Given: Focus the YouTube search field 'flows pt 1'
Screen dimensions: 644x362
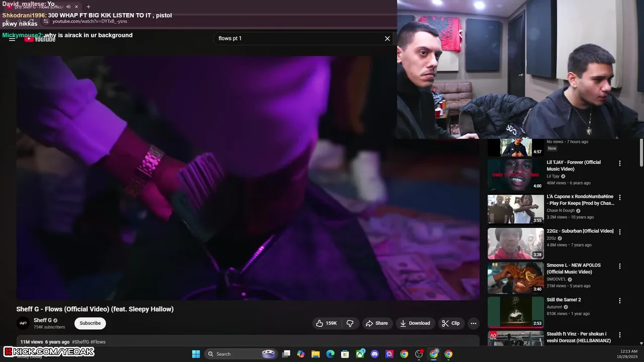Looking at the screenshot, I should click(x=299, y=39).
